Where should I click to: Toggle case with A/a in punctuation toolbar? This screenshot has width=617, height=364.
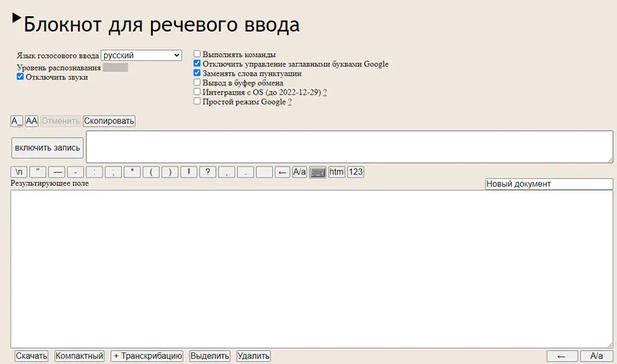pyautogui.click(x=299, y=172)
